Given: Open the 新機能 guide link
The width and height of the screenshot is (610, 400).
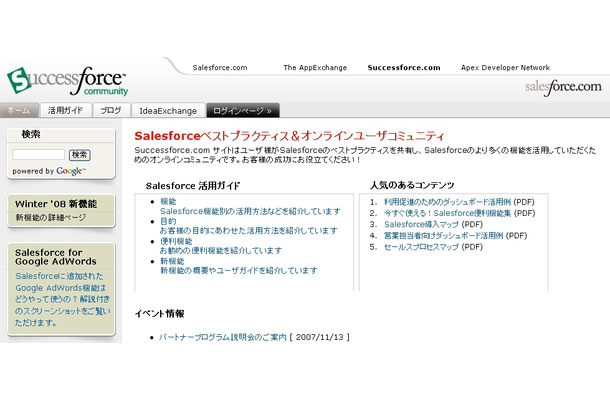Looking at the screenshot, I should point(172,261).
